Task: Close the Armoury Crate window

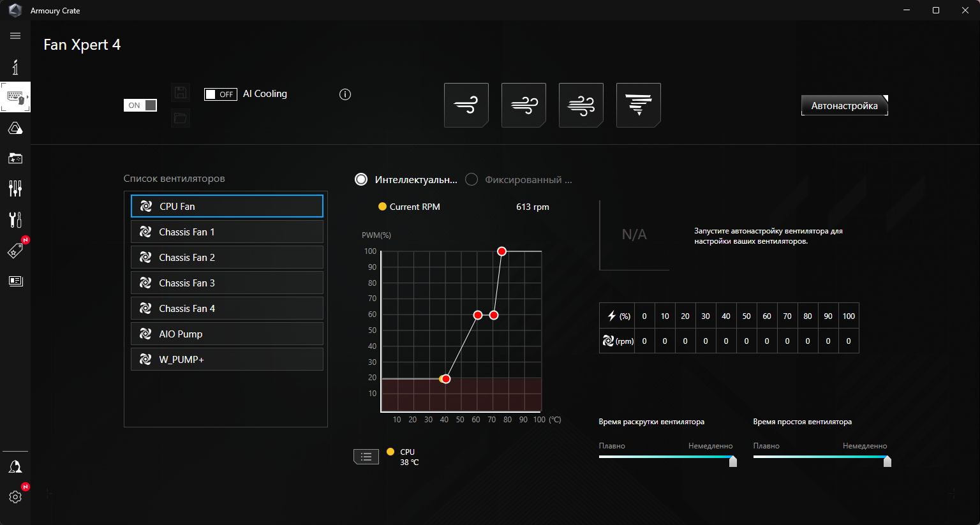Action: [965, 10]
